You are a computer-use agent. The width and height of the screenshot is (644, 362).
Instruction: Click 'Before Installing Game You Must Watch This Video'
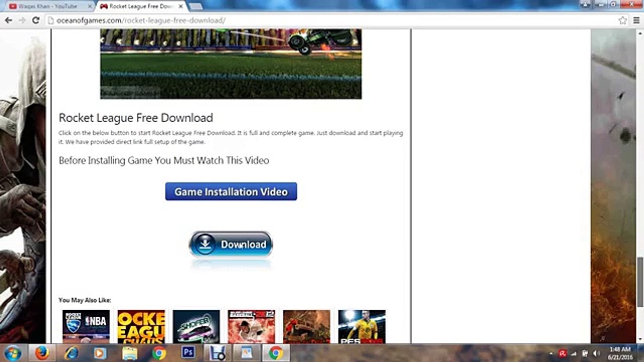point(164,160)
